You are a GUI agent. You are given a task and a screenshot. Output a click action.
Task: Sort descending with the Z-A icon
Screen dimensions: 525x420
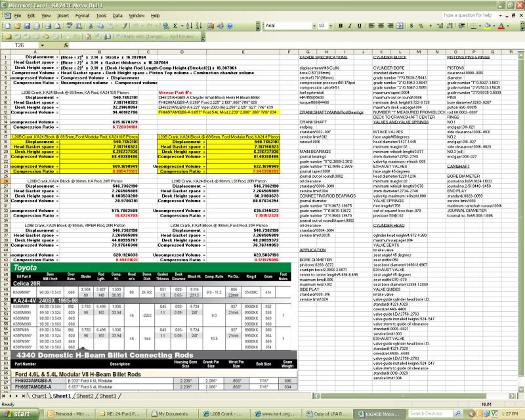(199, 26)
